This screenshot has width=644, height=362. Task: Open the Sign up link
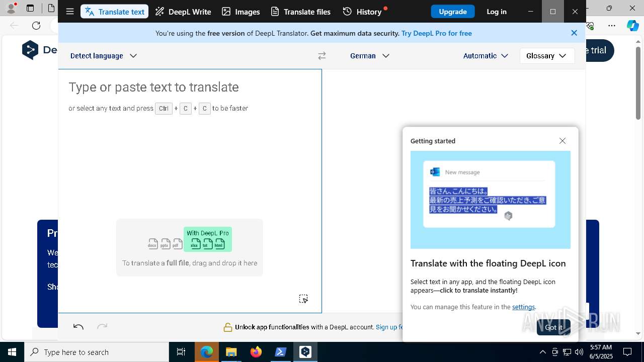point(388,327)
